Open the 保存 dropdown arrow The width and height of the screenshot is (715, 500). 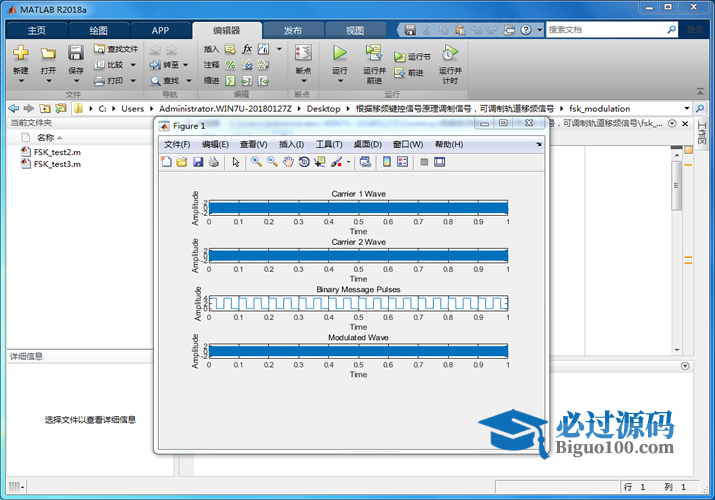point(76,81)
